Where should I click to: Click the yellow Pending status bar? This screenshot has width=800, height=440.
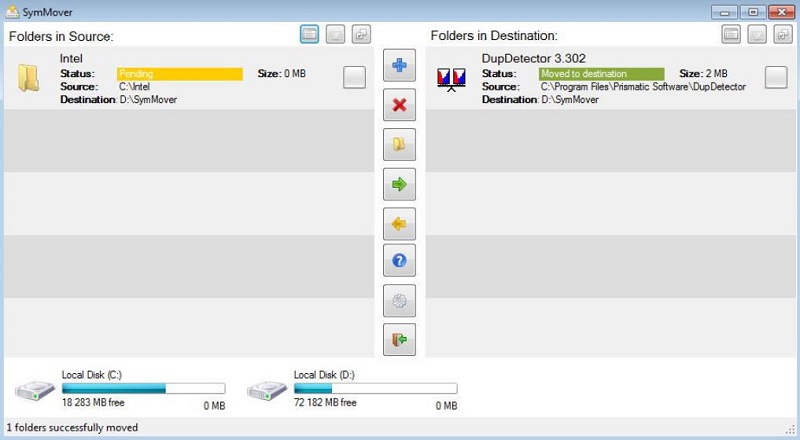click(180, 74)
